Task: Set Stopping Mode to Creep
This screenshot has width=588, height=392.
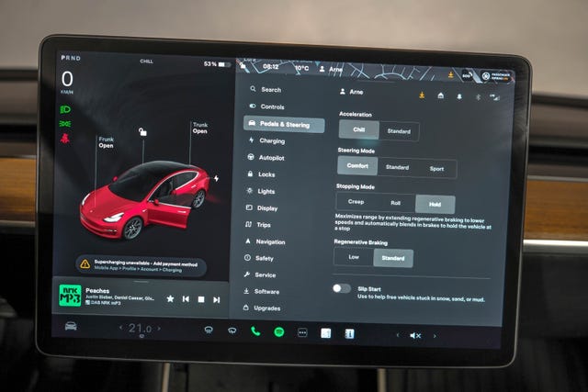Action: [356, 202]
